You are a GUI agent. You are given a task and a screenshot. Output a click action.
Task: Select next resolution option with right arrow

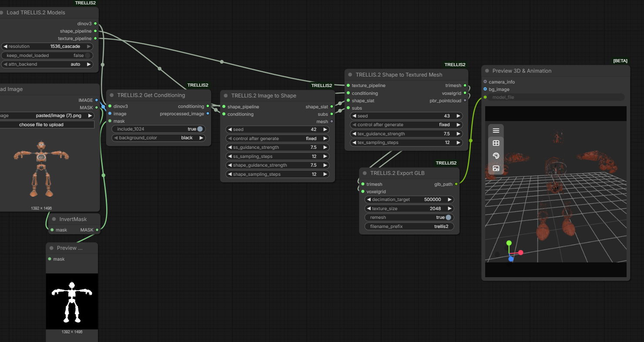(89, 47)
